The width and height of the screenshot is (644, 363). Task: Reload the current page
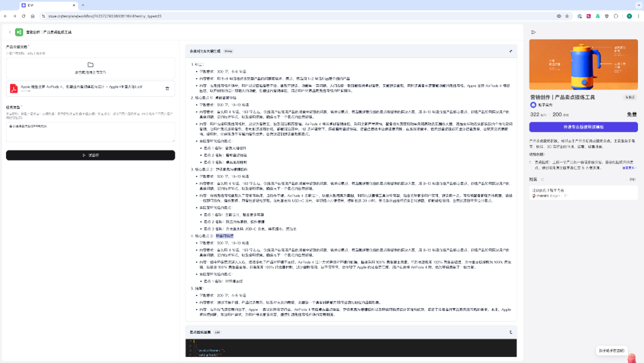click(x=23, y=16)
